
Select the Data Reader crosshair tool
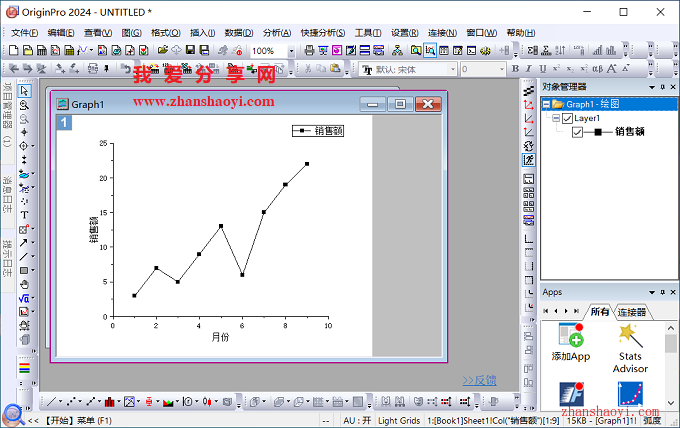[24, 146]
